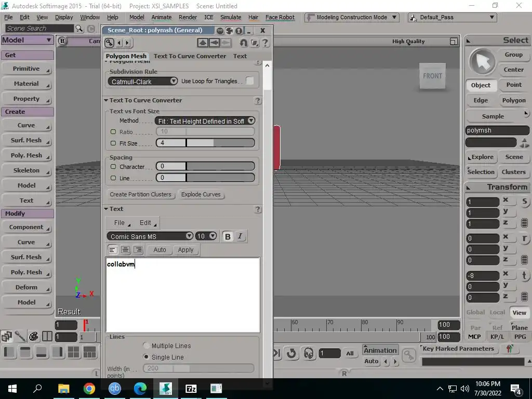This screenshot has height=399, width=532.
Task: Open the Modeling Construction Mode dropdown
Action: point(352,17)
